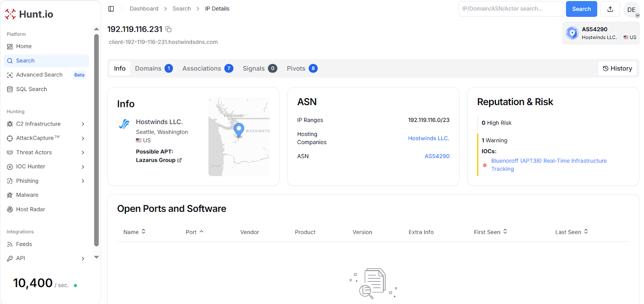Go to Home in sidebar

pos(24,46)
